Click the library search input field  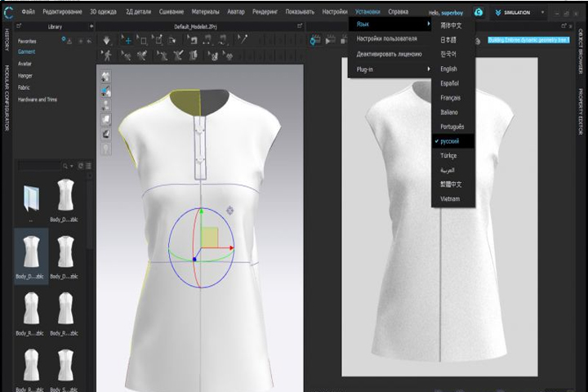(x=39, y=166)
